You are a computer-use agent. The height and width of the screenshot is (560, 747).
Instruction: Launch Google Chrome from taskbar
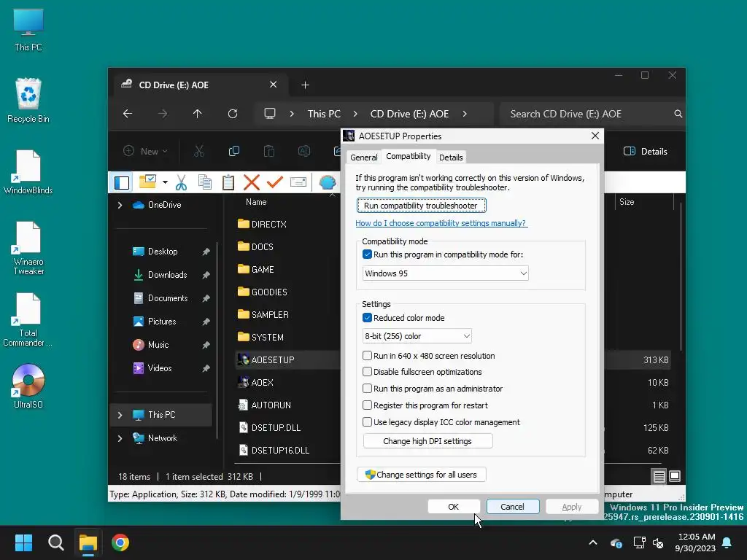[120, 542]
